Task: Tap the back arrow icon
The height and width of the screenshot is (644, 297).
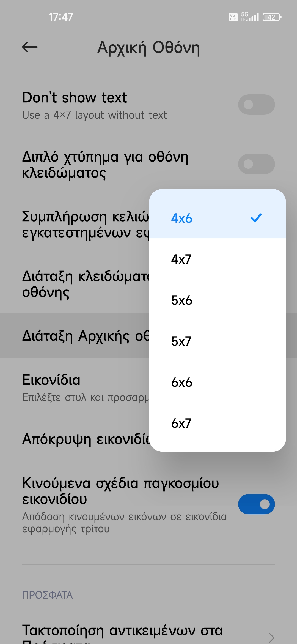Action: 30,47
